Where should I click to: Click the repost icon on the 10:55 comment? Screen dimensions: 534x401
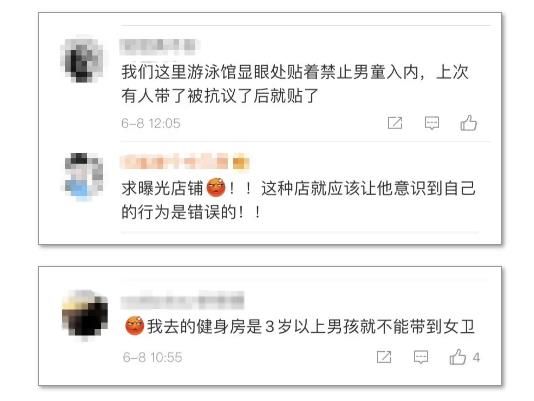[x=384, y=357]
